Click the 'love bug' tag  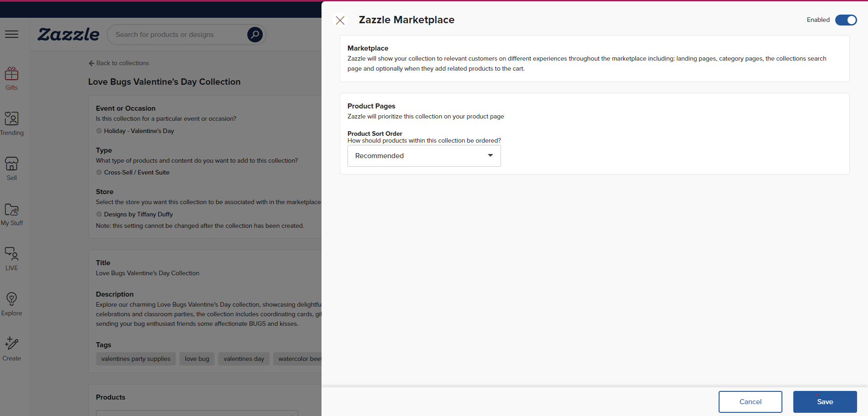(x=197, y=359)
